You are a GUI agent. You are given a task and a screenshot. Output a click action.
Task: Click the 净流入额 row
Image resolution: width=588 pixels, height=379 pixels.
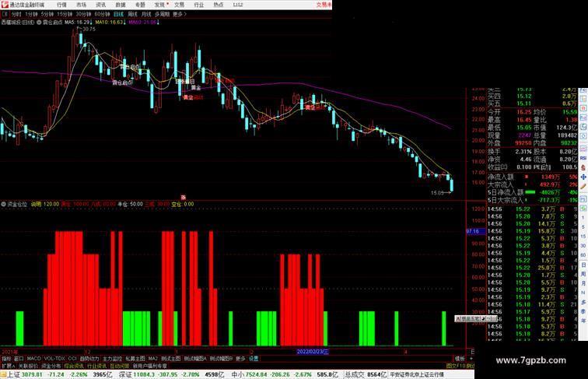point(532,177)
